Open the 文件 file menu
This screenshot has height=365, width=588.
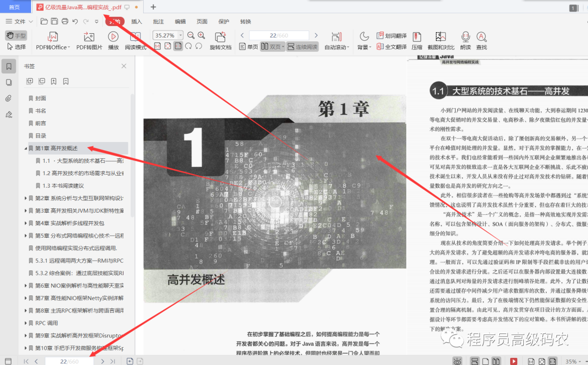point(19,21)
